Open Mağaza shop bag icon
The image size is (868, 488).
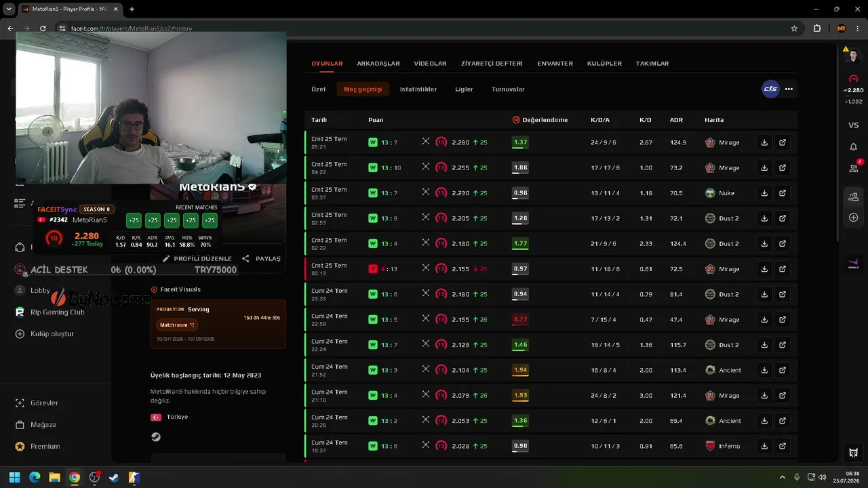[x=20, y=424]
